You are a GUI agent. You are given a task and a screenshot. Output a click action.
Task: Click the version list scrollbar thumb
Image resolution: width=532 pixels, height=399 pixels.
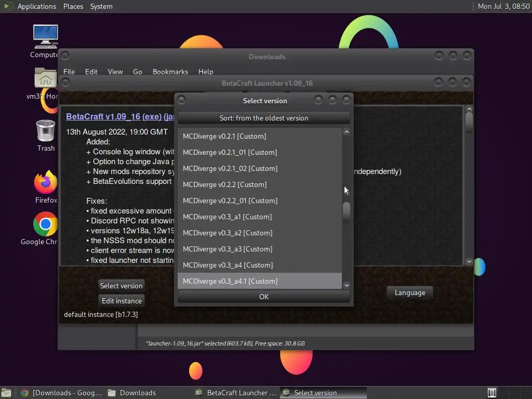click(347, 212)
